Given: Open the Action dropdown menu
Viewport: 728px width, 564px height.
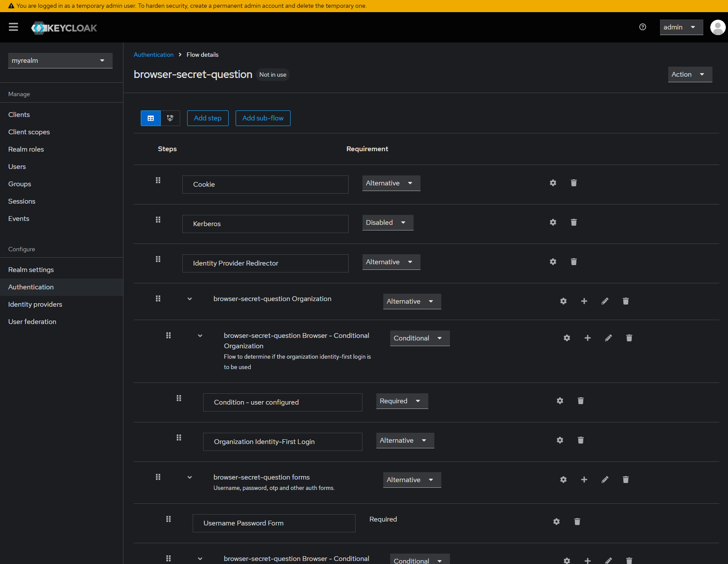Looking at the screenshot, I should point(690,75).
